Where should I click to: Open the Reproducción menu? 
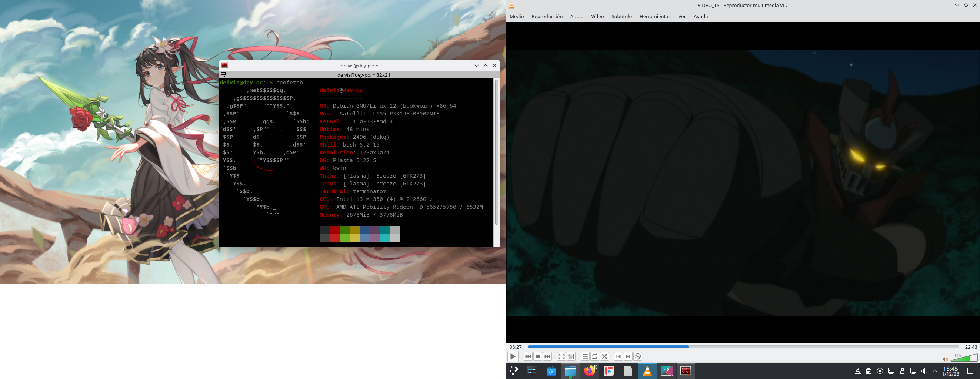pos(547,16)
